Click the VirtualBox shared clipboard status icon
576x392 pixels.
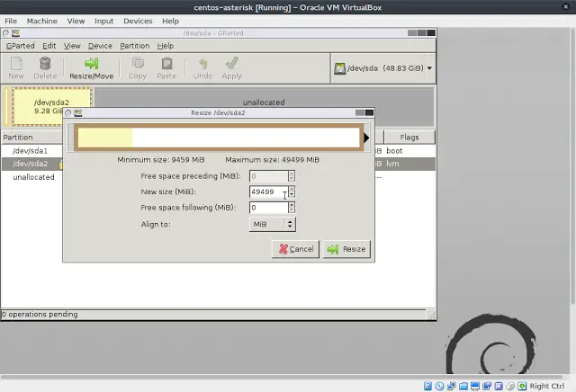click(x=487, y=386)
